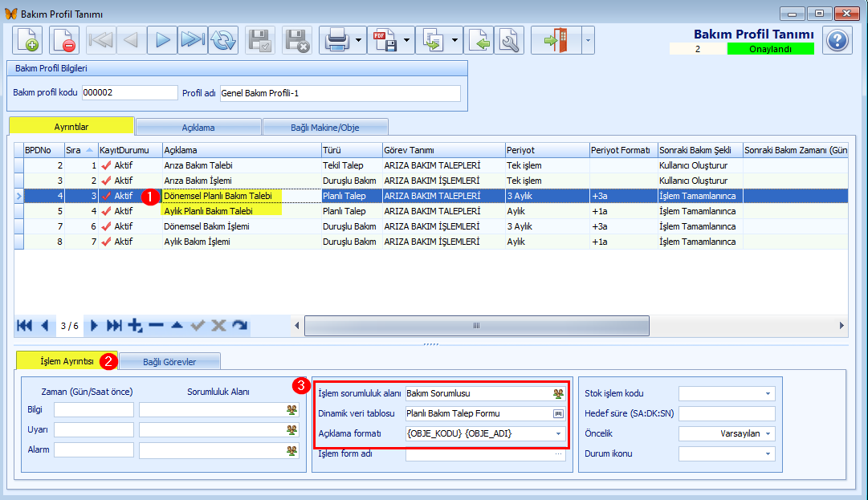Toggle Aktif status of Aylık Bakım İşlemi row

coord(106,242)
